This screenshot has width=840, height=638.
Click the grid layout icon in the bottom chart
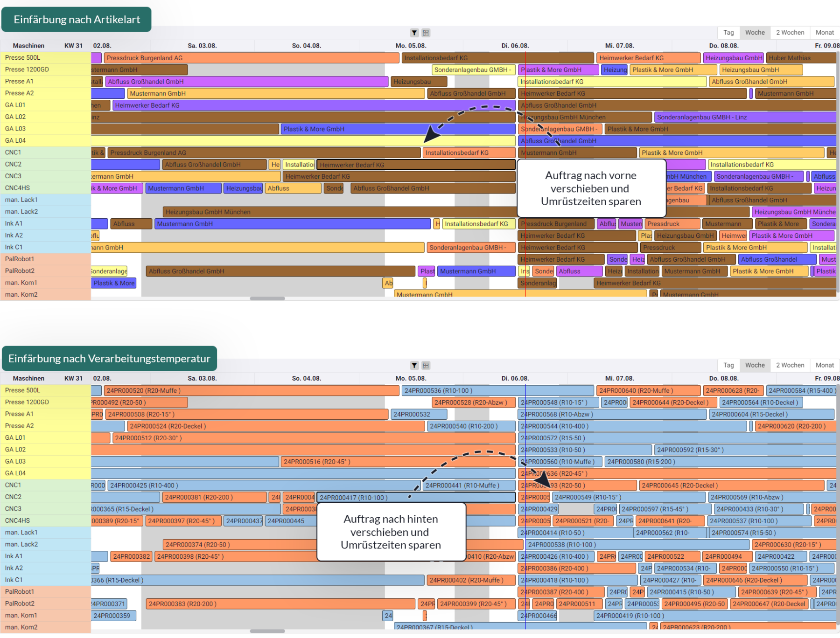pos(426,365)
